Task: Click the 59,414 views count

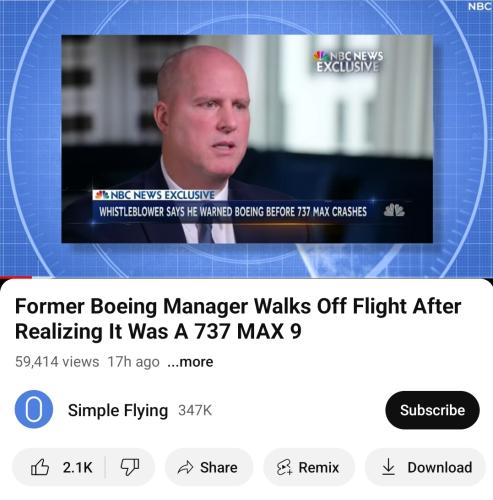Action: [57, 362]
